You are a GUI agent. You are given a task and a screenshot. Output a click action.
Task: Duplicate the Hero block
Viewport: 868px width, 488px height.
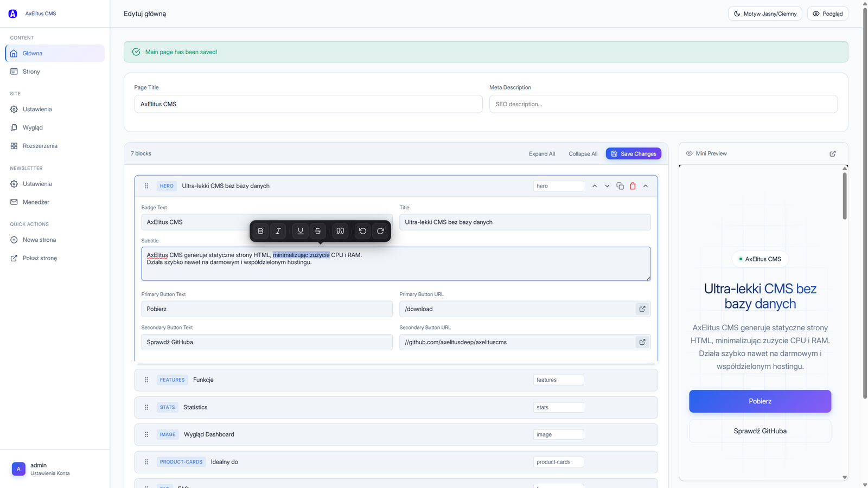coord(620,186)
